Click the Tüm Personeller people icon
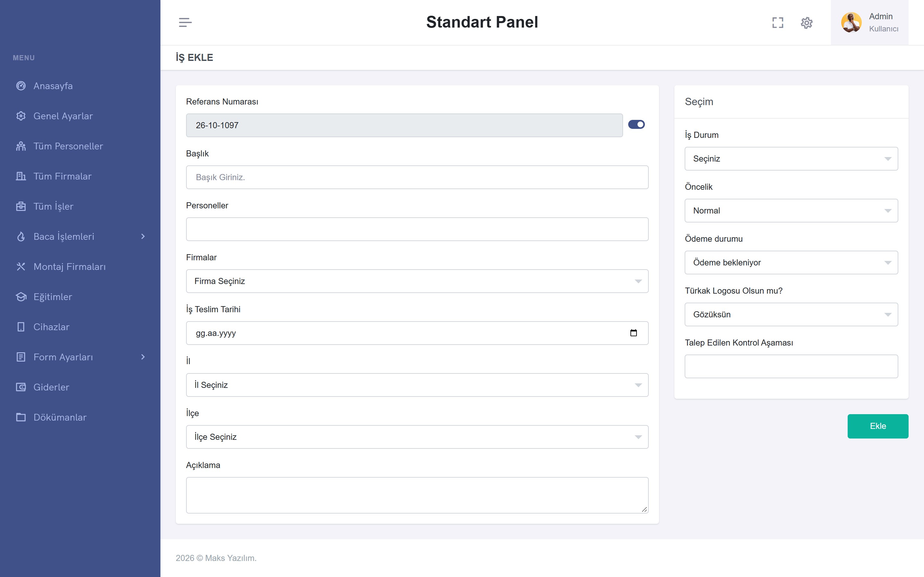This screenshot has height=577, width=924. click(x=21, y=146)
